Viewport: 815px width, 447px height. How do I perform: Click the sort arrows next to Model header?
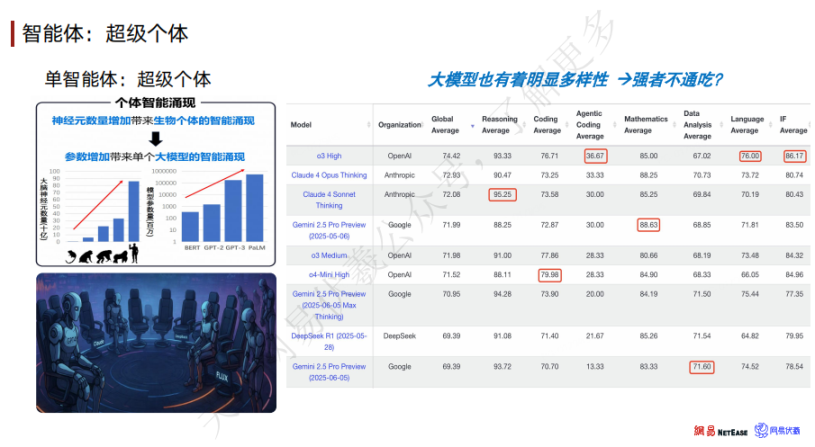pyautogui.click(x=369, y=125)
